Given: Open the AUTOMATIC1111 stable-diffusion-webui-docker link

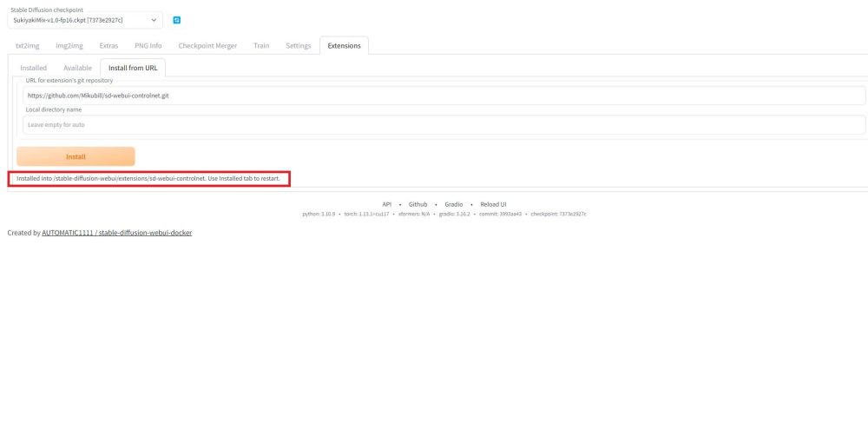Looking at the screenshot, I should (x=116, y=233).
